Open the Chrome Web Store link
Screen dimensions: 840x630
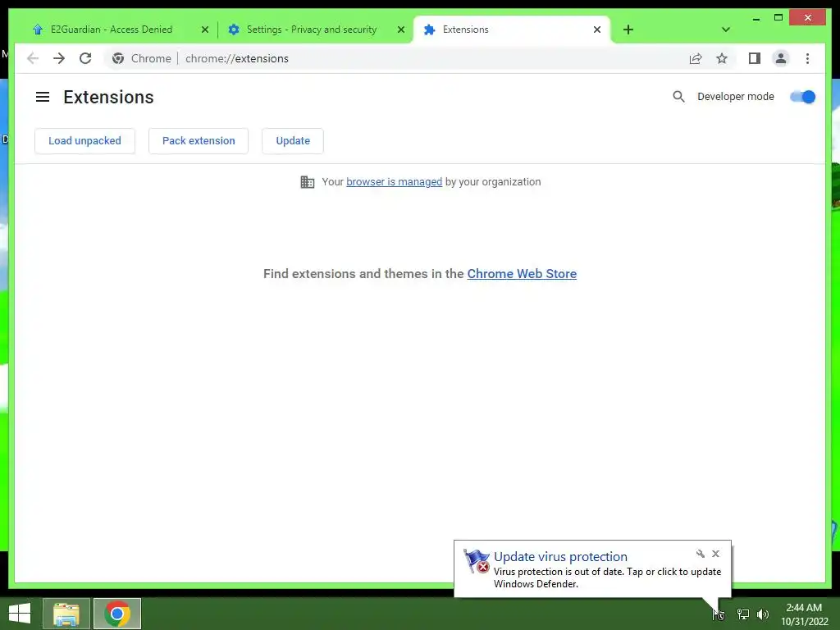click(x=522, y=274)
